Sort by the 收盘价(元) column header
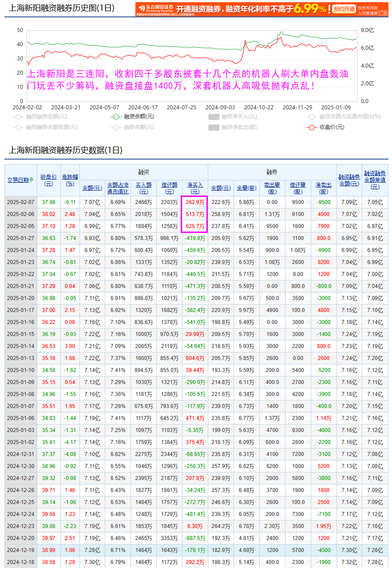 pyautogui.click(x=48, y=180)
